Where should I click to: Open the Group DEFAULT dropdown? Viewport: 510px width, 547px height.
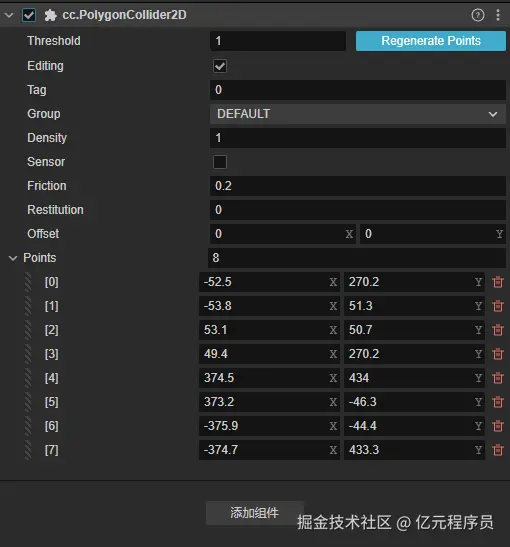coord(358,114)
